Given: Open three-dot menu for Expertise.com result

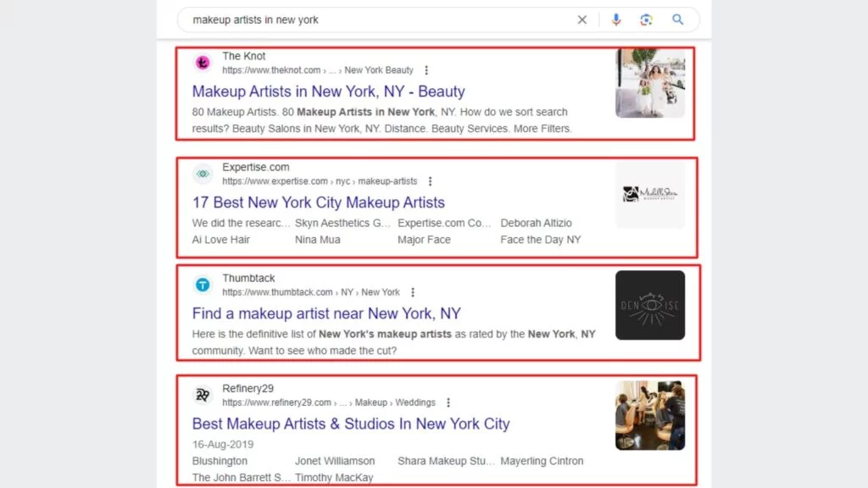Looking at the screenshot, I should click(x=430, y=181).
